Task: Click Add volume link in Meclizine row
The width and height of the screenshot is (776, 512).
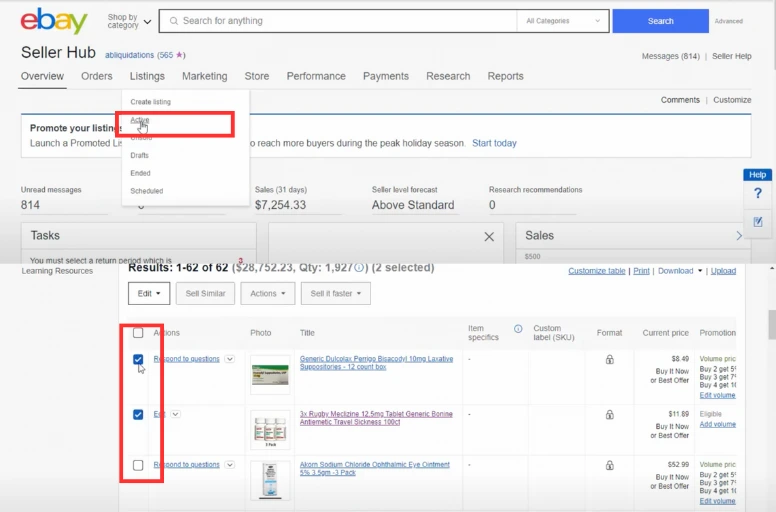Action: 718,424
